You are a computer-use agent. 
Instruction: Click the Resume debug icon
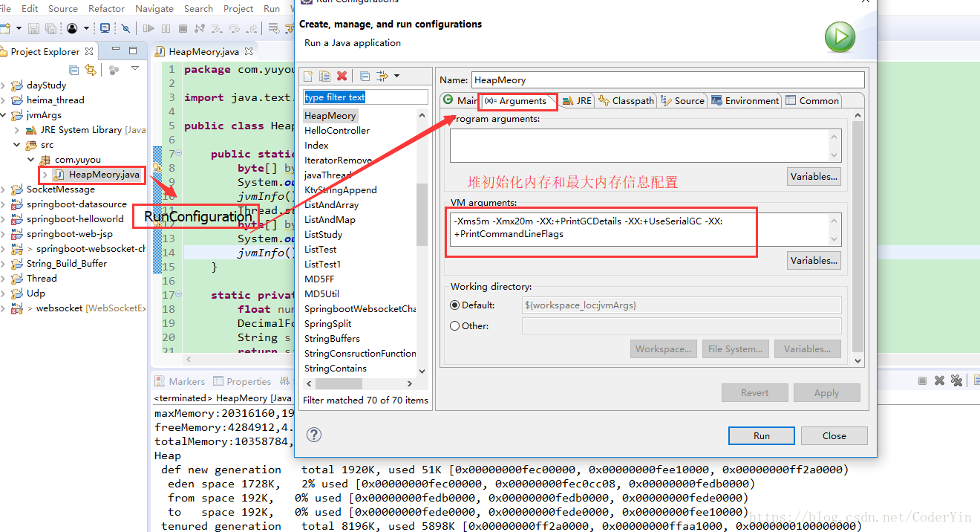(148, 28)
